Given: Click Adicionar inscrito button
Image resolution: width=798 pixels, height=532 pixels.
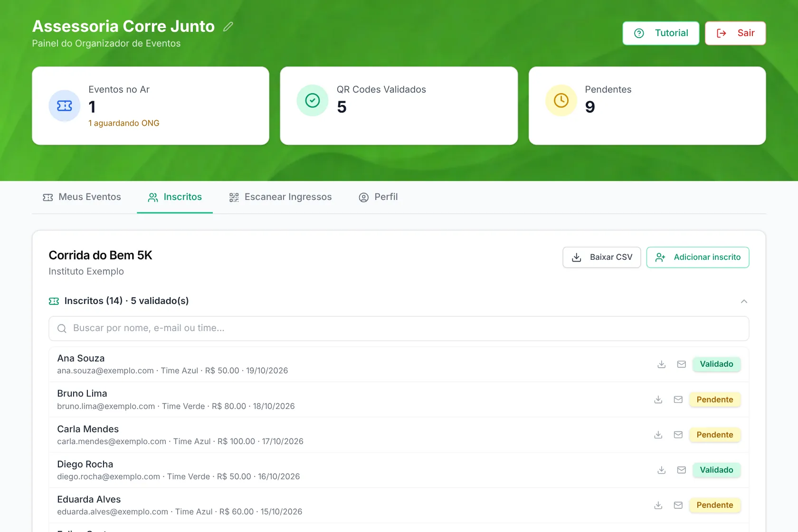Looking at the screenshot, I should click(x=698, y=257).
